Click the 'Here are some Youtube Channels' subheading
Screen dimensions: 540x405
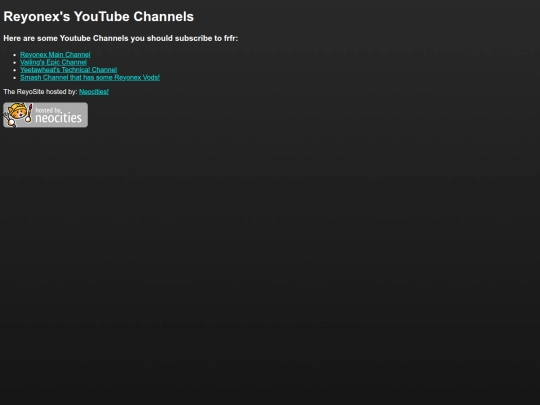(121, 38)
